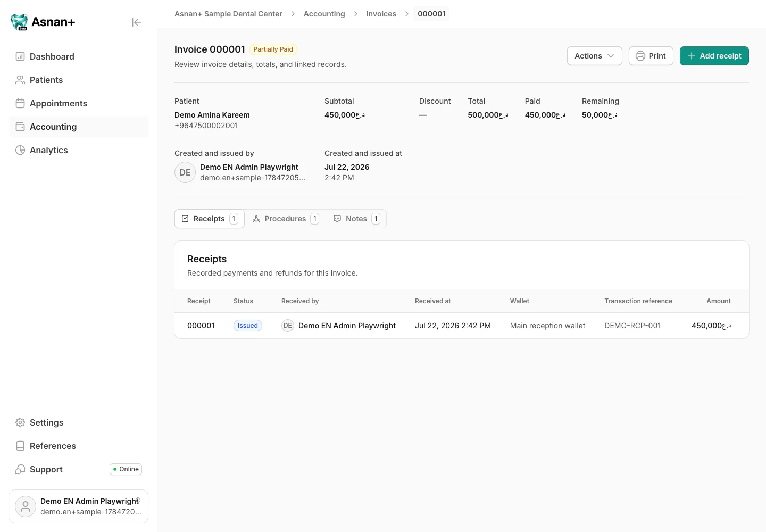Click Main reception wallet cell
Viewport: 766px width, 532px height.
point(547,326)
